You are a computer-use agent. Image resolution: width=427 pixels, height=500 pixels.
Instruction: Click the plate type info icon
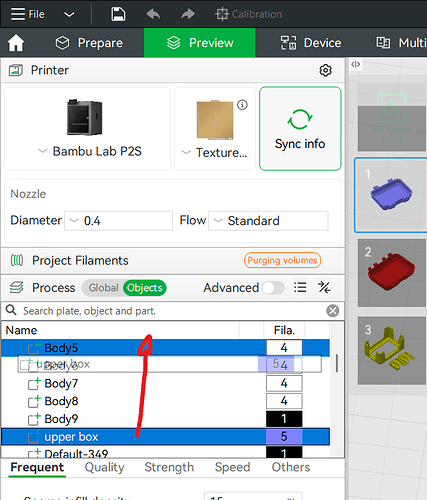(242, 105)
